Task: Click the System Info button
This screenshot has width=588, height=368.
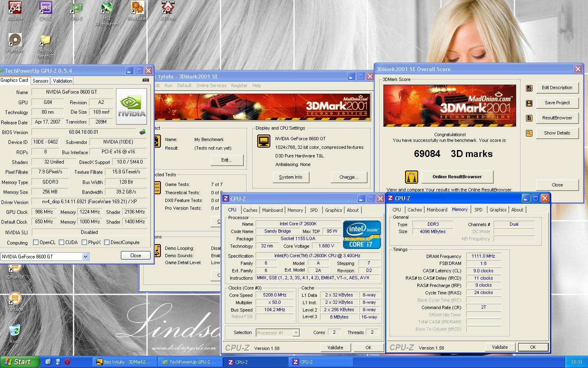Action: click(291, 177)
